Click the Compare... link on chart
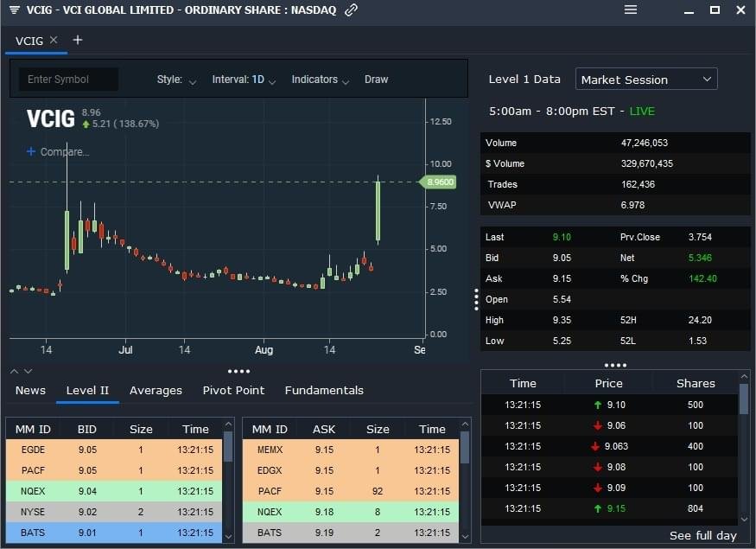756x549 pixels. 65,152
